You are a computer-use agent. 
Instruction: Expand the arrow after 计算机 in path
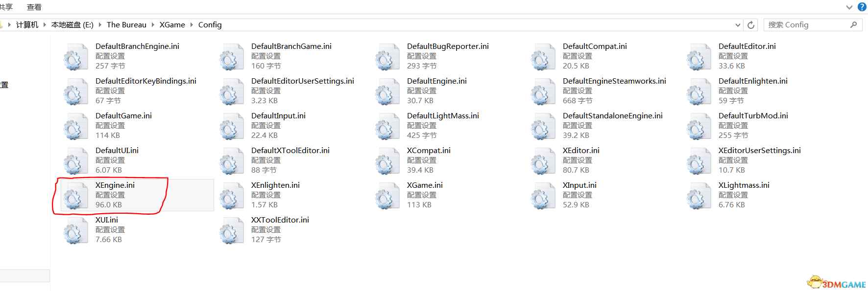45,24
